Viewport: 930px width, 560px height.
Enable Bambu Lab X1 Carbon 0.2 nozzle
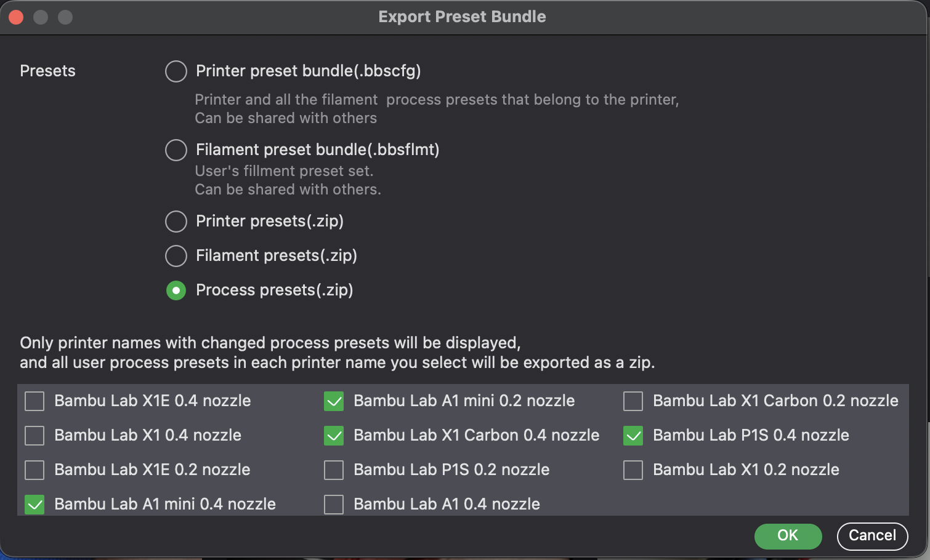tap(633, 401)
